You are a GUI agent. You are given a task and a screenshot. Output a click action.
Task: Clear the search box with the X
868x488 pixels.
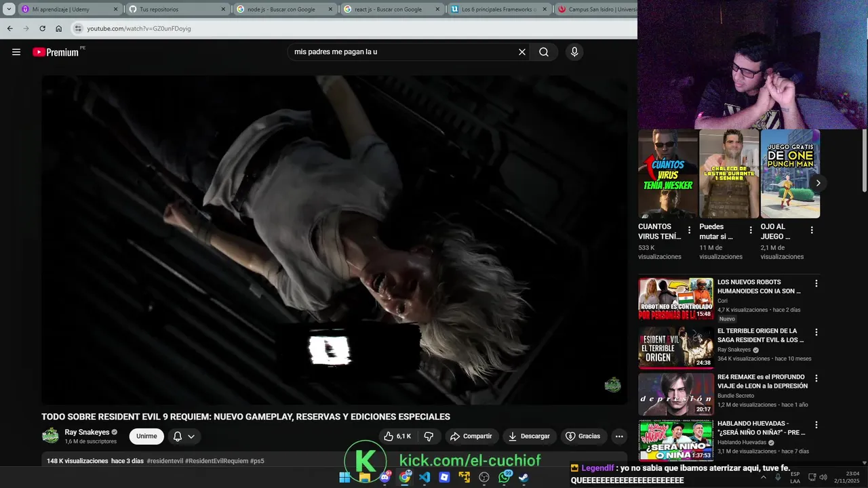pyautogui.click(x=522, y=52)
